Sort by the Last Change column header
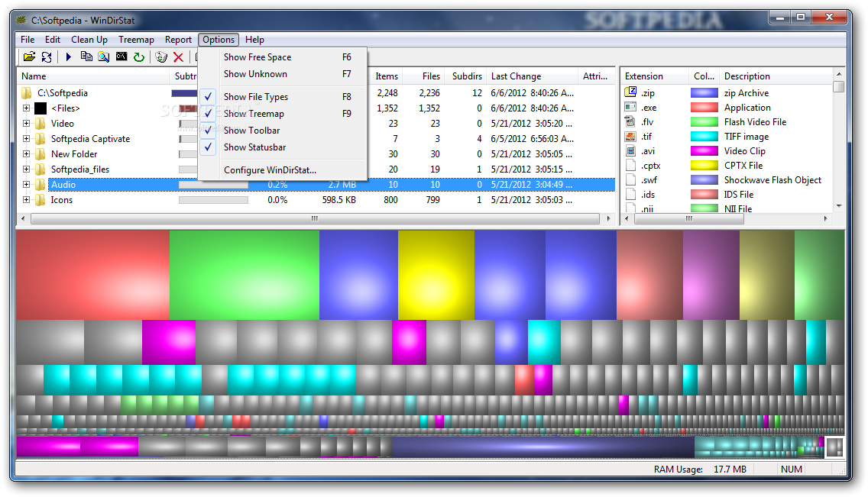The width and height of the screenshot is (868, 497). (532, 76)
